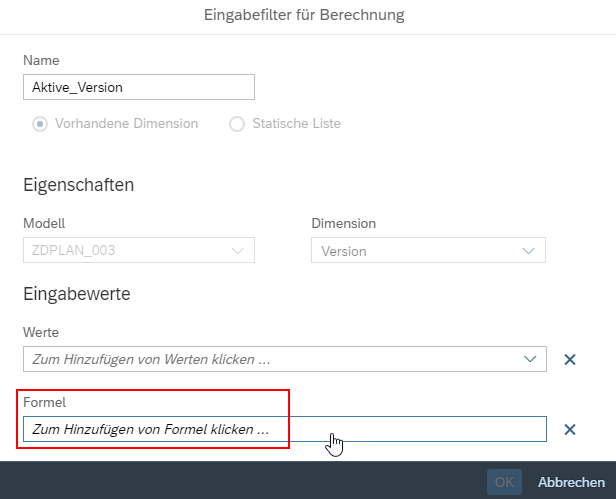Cancel via the Abbrechen button

pos(571,482)
